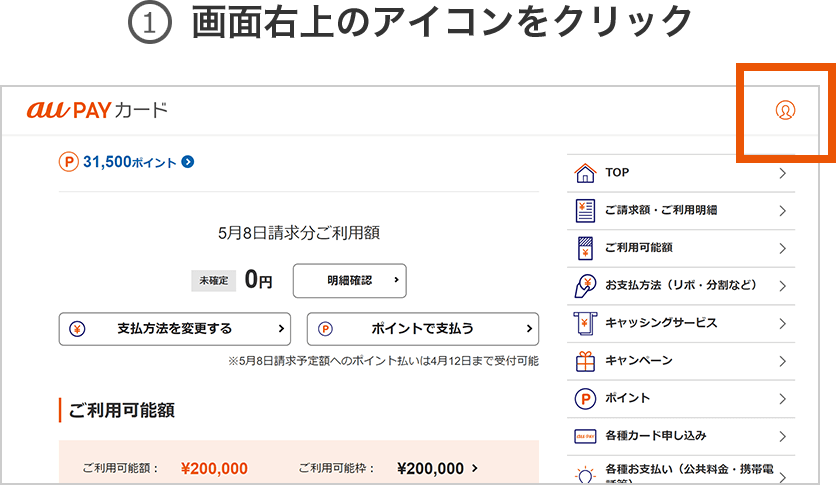Click the 31,500ポイント link
Viewport: 836px width, 485px height.
(x=130, y=161)
